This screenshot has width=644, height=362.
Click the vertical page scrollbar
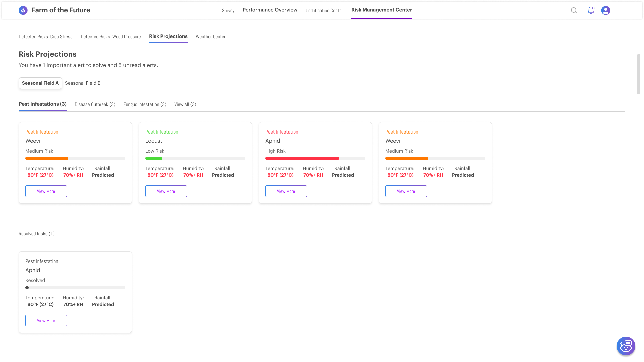tap(638, 74)
